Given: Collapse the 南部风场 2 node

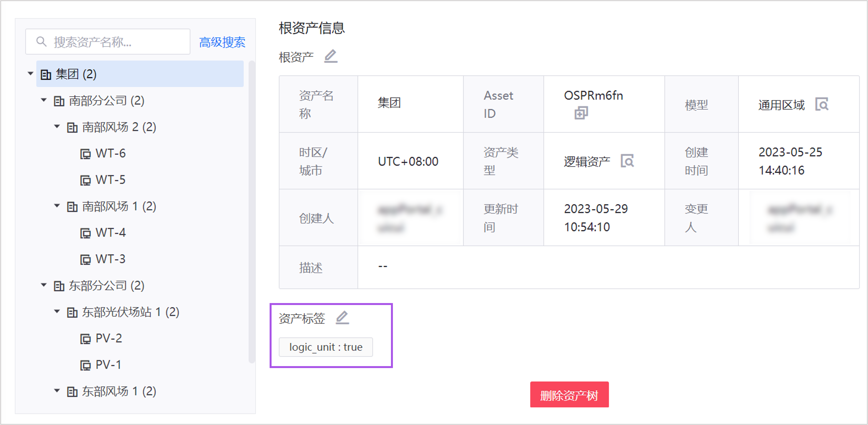Looking at the screenshot, I should [x=57, y=127].
